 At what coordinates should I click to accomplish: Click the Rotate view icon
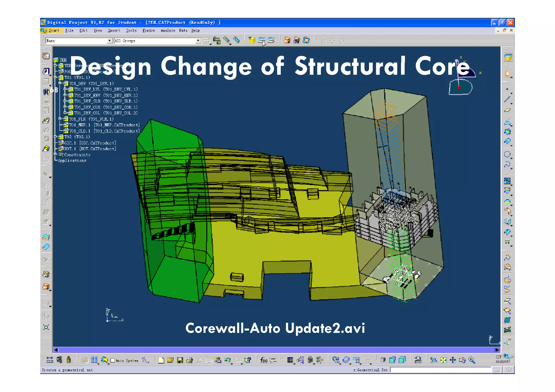coord(463,360)
